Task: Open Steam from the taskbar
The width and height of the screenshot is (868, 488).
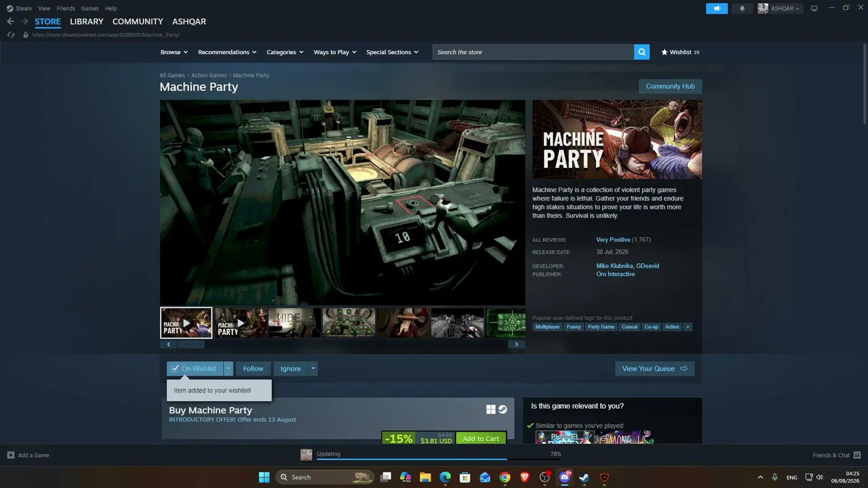Action: 584,477
